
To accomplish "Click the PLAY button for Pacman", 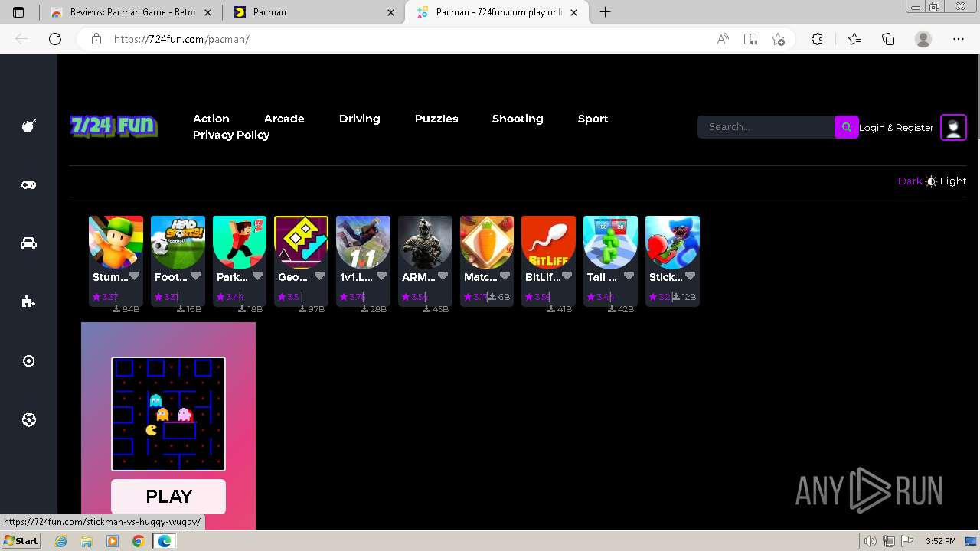I will click(x=168, y=497).
